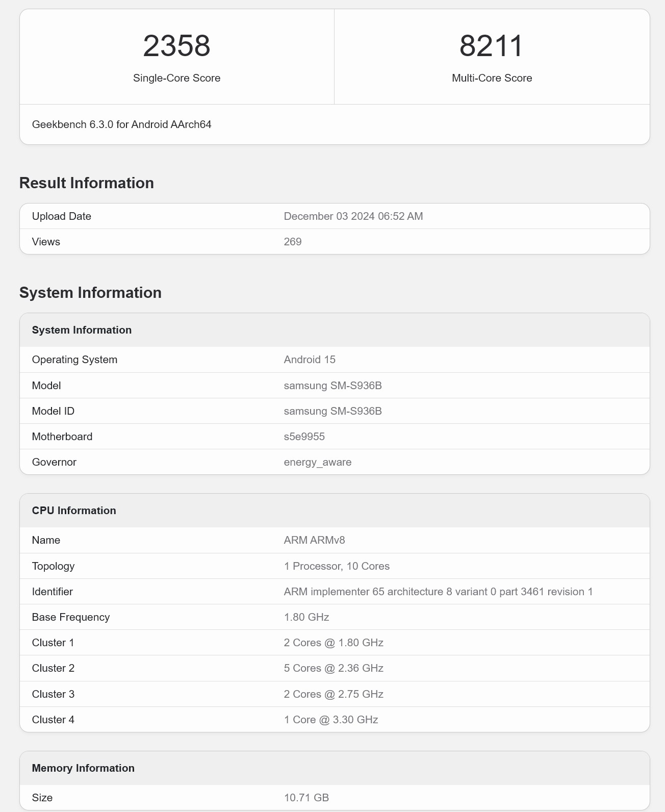Click the energy_aware governor value
665x812 pixels.
[x=317, y=462]
